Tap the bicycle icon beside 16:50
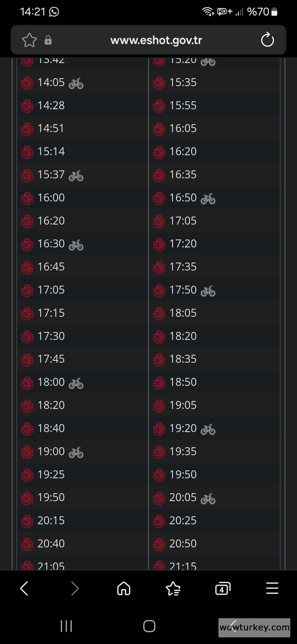This screenshot has height=644, width=297. (x=208, y=199)
